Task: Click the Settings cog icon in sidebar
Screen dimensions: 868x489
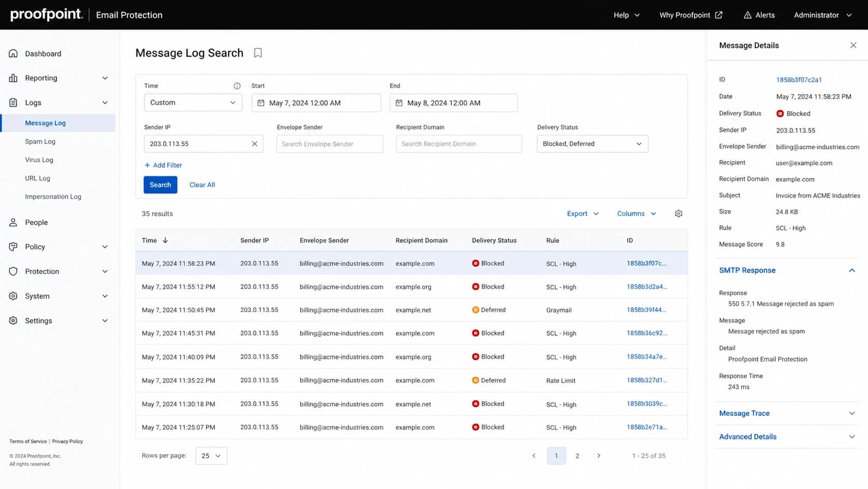Action: (x=13, y=321)
